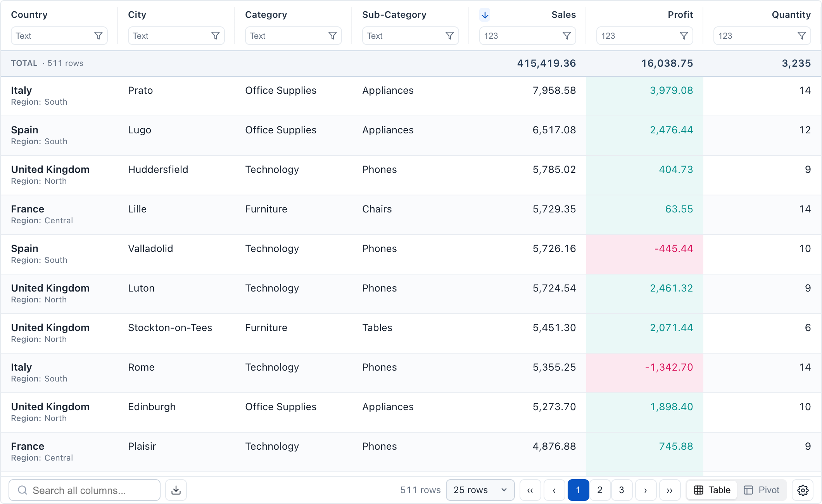Click the negative profit value -445.44
The image size is (822, 504).
(673, 249)
